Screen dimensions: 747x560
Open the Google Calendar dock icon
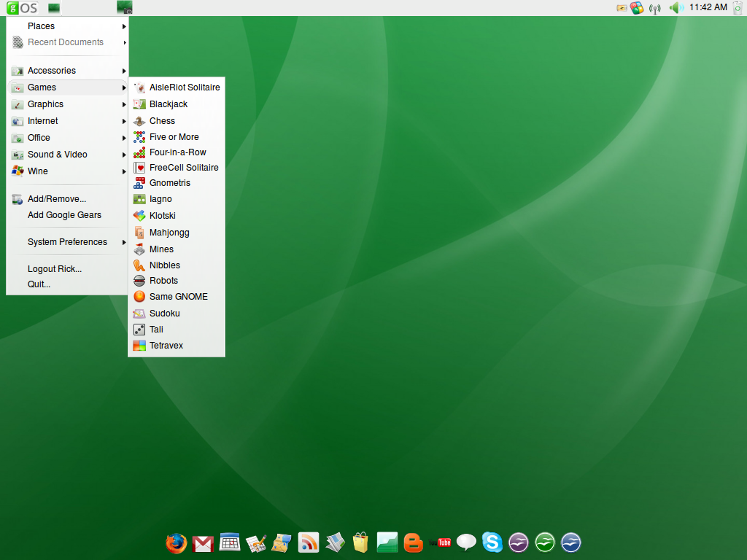coord(230,542)
